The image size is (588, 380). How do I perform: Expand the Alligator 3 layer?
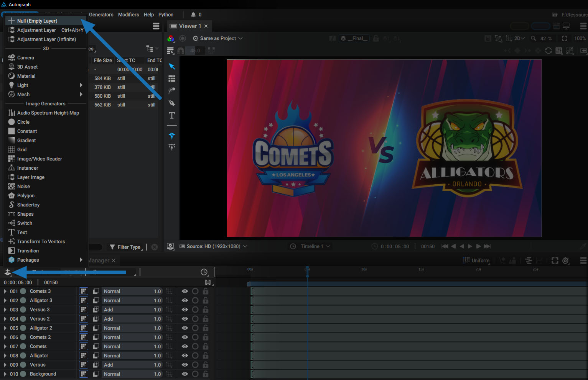5,300
